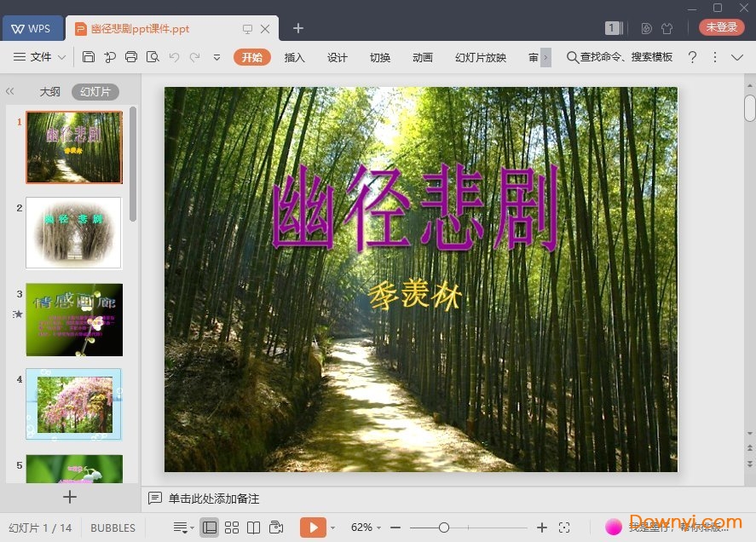Image resolution: width=756 pixels, height=542 pixels.
Task: Click the 未登录 login button
Action: [721, 26]
